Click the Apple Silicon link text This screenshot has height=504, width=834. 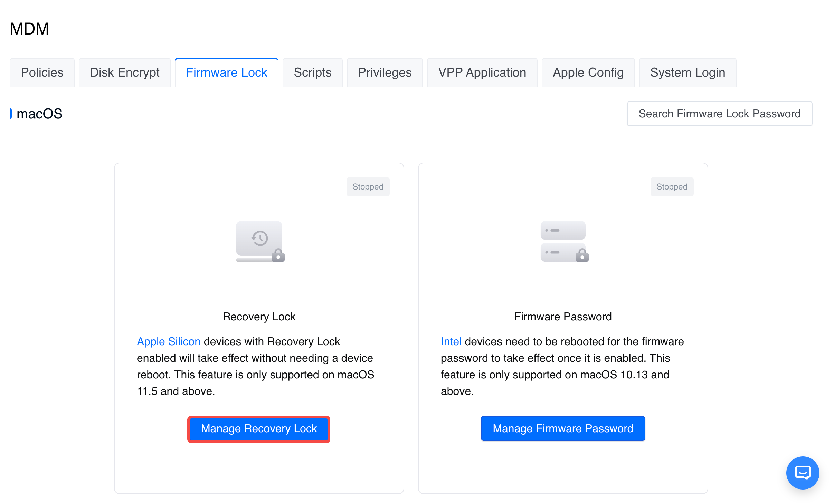pyautogui.click(x=169, y=341)
